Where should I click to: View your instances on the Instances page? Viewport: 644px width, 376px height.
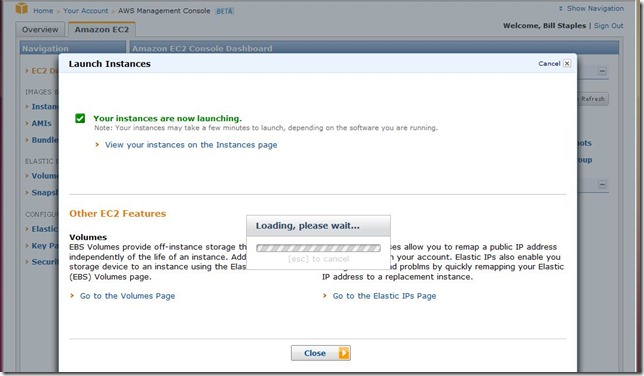click(191, 145)
